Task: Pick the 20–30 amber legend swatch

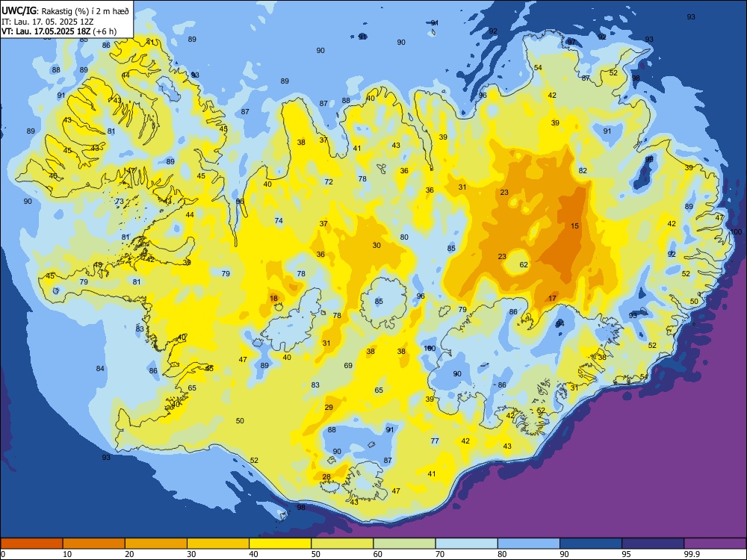Action: tap(156, 544)
